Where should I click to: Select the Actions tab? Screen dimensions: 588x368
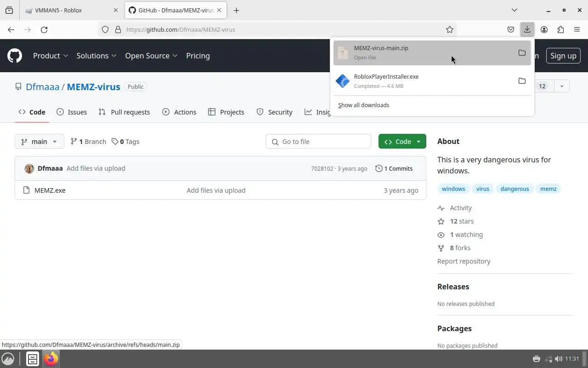(x=179, y=112)
